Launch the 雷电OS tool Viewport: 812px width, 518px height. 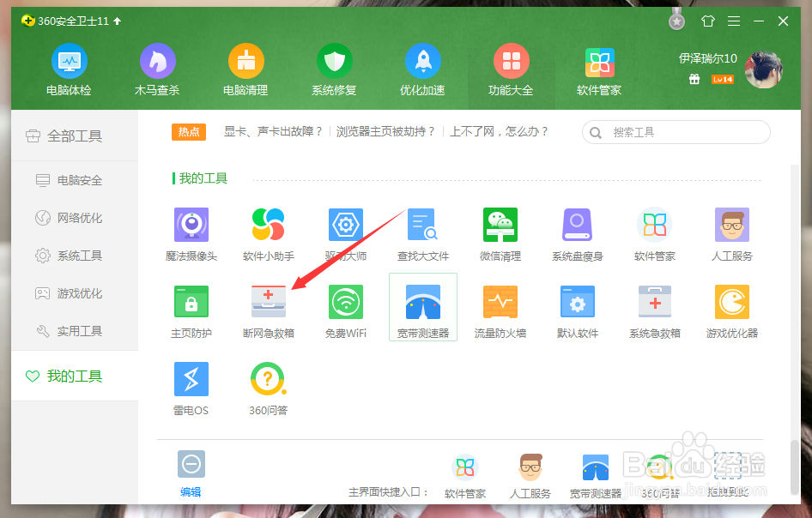click(191, 388)
